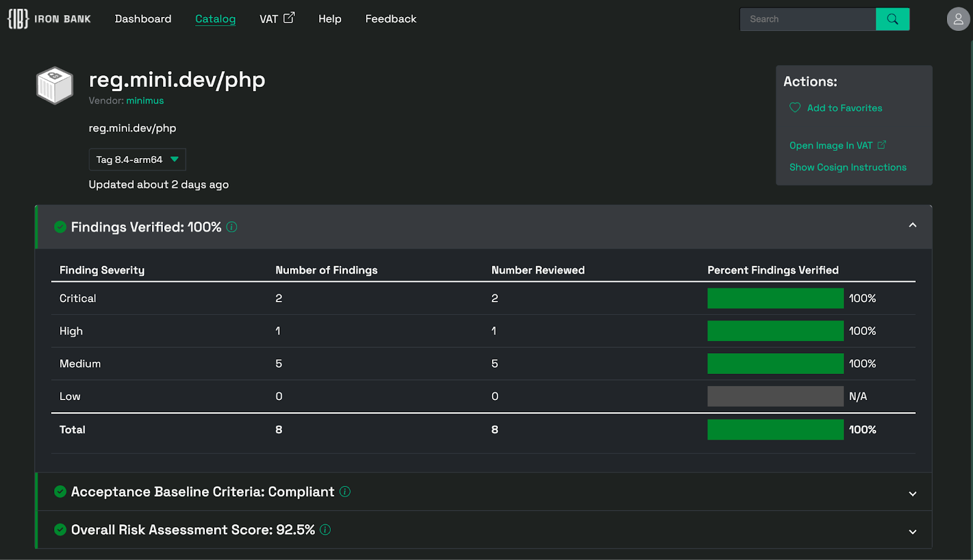Click Overall Risk Assessment Score: 92.5% heading
Screen dimensions: 973x560
pyautogui.click(x=193, y=530)
